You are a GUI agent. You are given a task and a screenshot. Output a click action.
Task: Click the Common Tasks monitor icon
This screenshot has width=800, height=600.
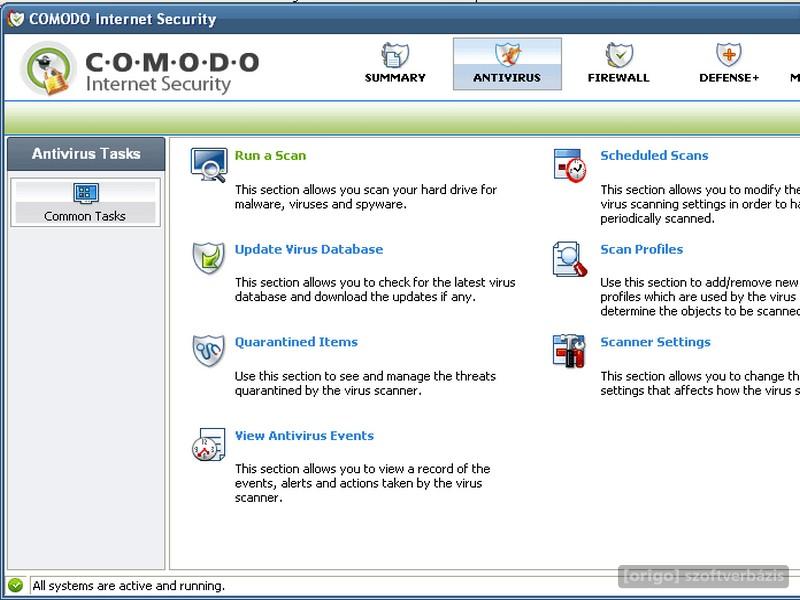tap(86, 193)
